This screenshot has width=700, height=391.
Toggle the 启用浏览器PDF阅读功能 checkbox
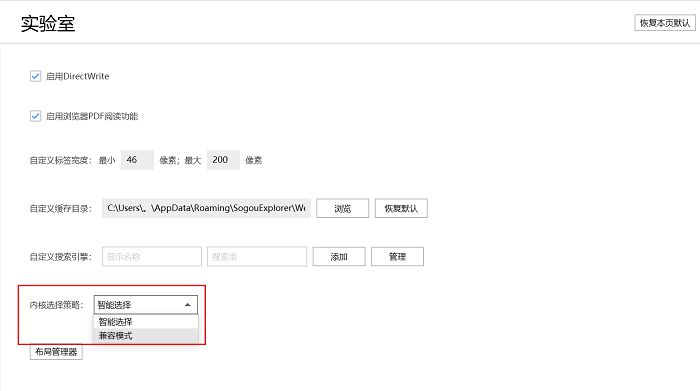point(36,116)
